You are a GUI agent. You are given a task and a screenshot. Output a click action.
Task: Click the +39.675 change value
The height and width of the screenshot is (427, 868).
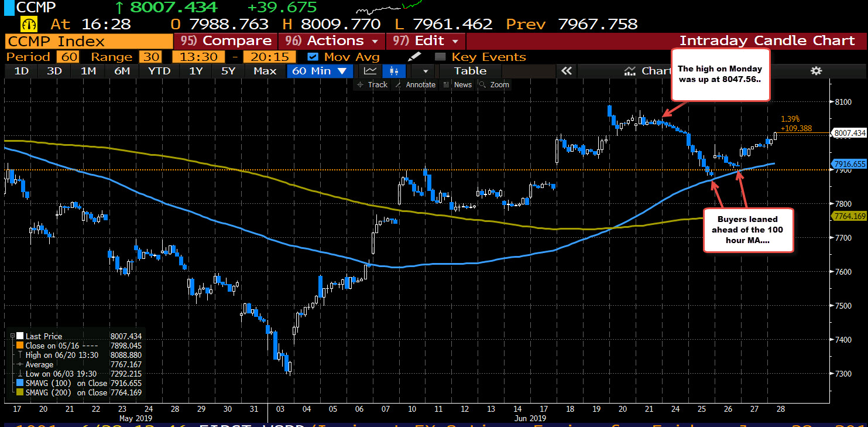pos(283,8)
